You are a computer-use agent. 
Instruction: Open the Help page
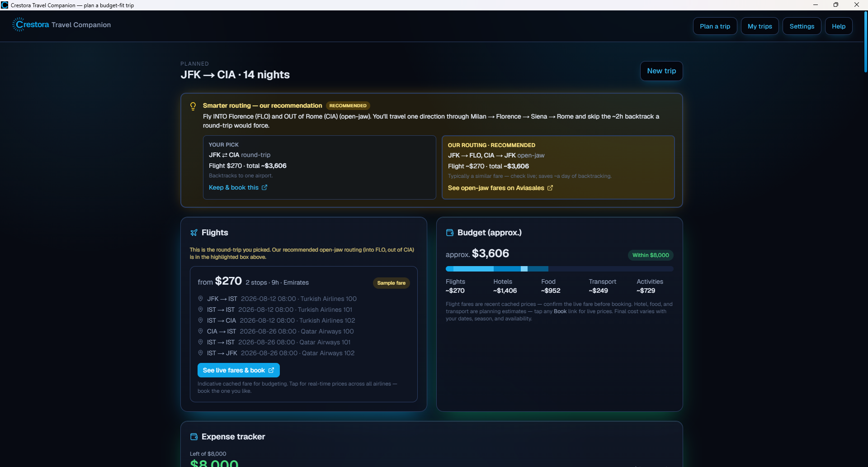point(839,26)
